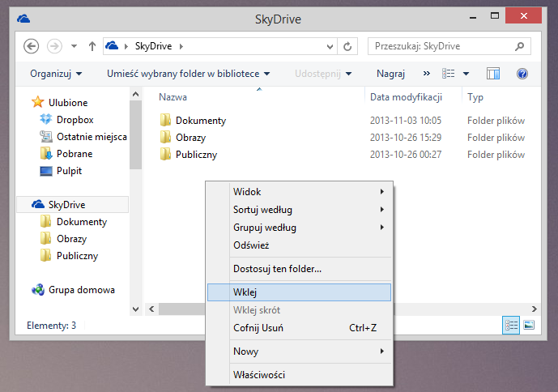Open the Widok submenu
558x392 pixels.
299,192
